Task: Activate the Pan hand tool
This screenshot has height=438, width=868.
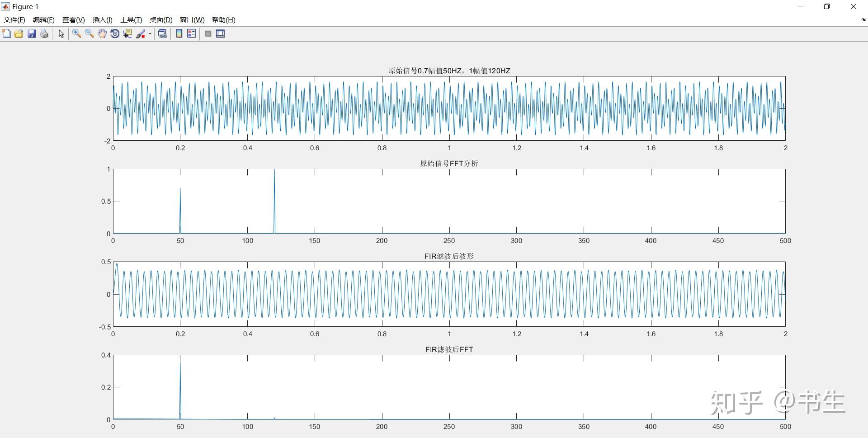Action: click(102, 33)
